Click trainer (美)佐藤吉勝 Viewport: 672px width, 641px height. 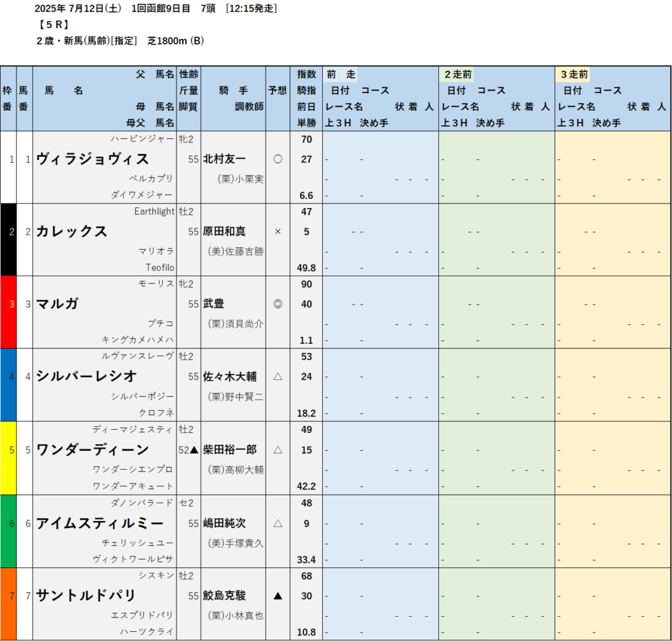236,251
